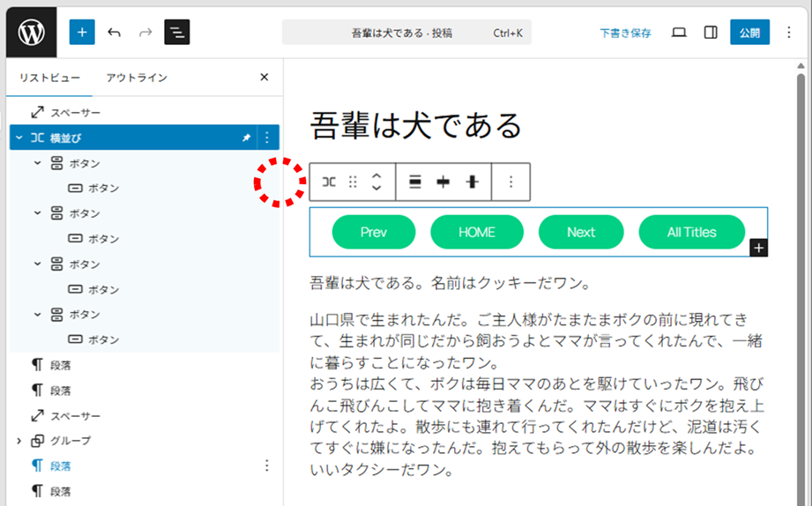Collapse the 横並び block in list view
812x506 pixels.
pyautogui.click(x=19, y=138)
